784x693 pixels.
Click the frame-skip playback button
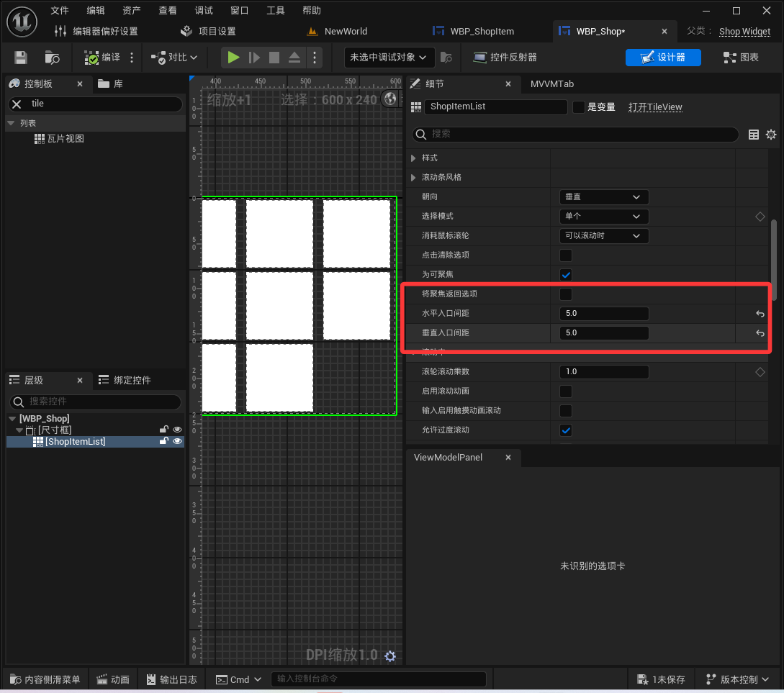tap(254, 58)
